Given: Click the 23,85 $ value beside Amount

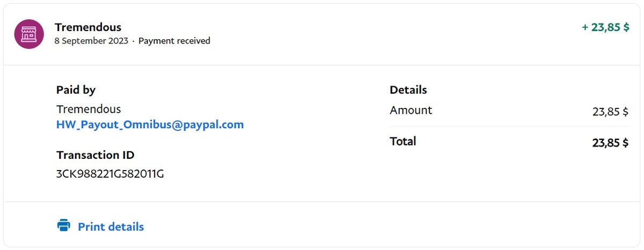Looking at the screenshot, I should pyautogui.click(x=610, y=112).
